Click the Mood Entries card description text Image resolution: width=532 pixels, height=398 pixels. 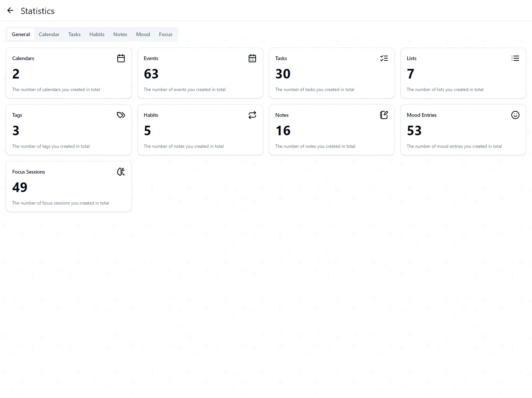[x=454, y=146]
